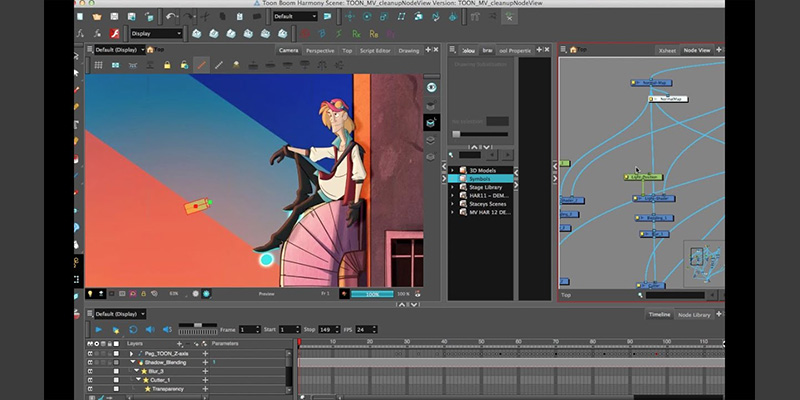This screenshot has width=800, height=400.
Task: Click the red Flash export icon
Action: (x=115, y=34)
